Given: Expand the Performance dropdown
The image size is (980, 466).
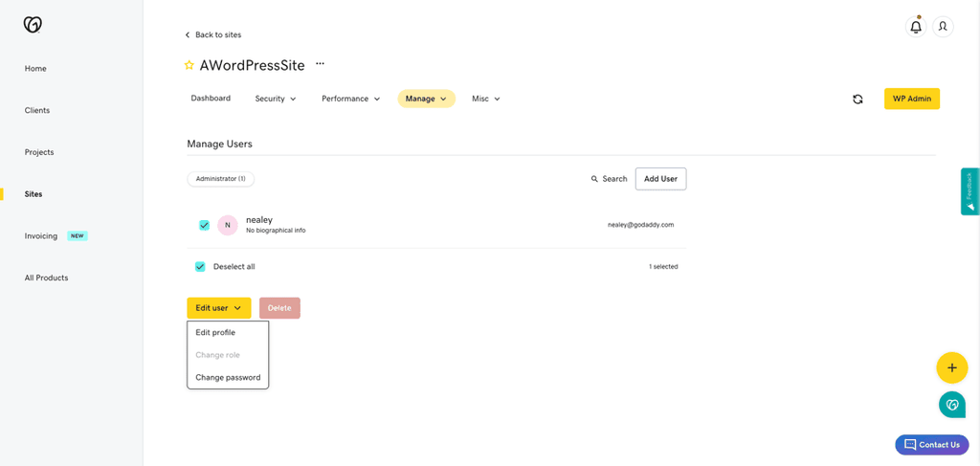Looking at the screenshot, I should (350, 99).
